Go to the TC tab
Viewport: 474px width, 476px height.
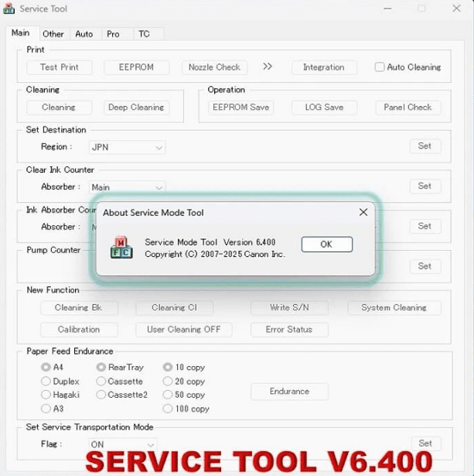144,34
